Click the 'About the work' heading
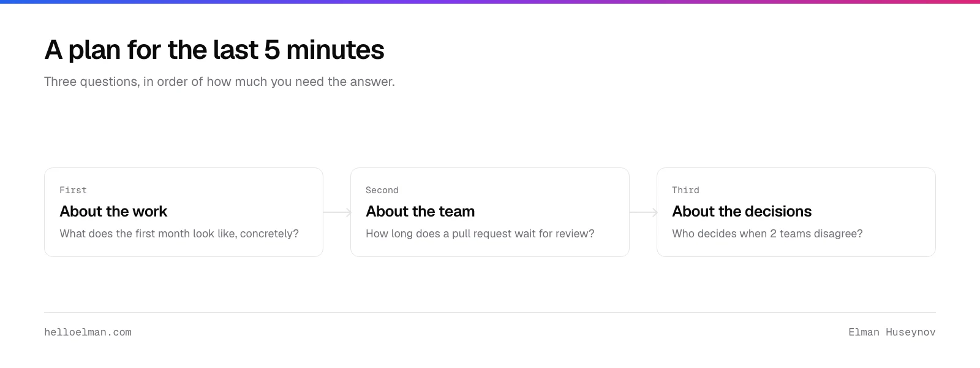The height and width of the screenshot is (368, 980). [x=113, y=212]
